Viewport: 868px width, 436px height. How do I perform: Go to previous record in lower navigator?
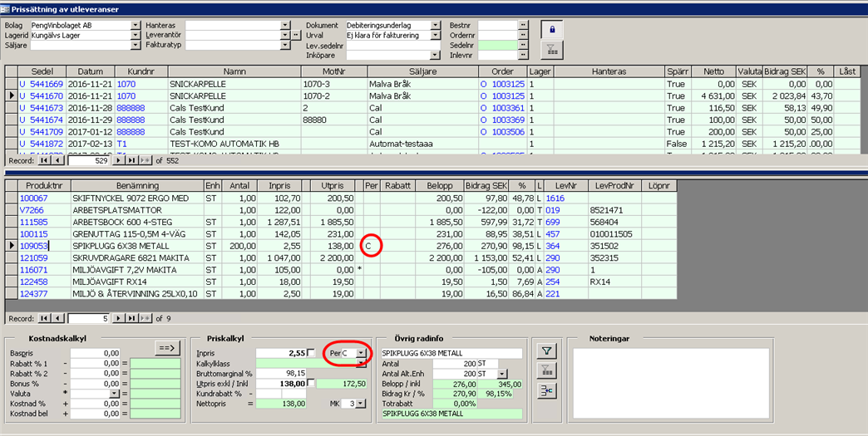coord(58,318)
